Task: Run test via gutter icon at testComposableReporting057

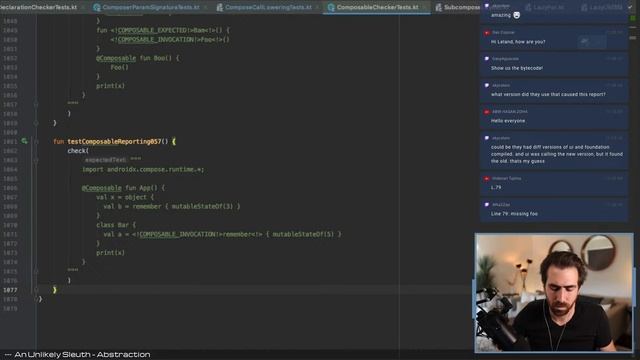Action: click(24, 141)
